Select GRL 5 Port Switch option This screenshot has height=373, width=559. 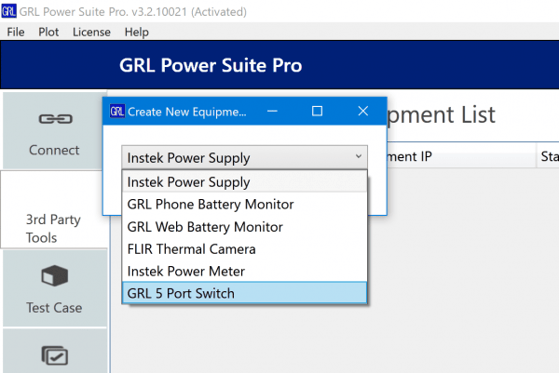pos(244,293)
